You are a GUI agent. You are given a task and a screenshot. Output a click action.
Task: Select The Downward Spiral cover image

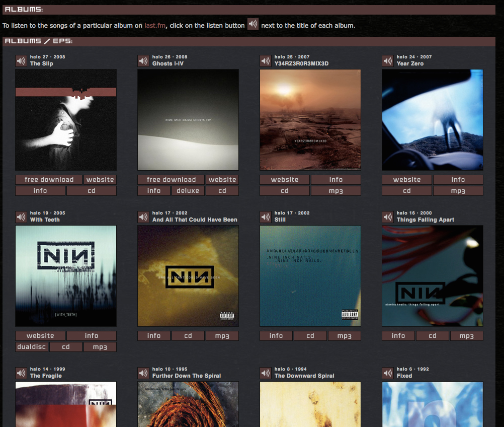pos(310,404)
